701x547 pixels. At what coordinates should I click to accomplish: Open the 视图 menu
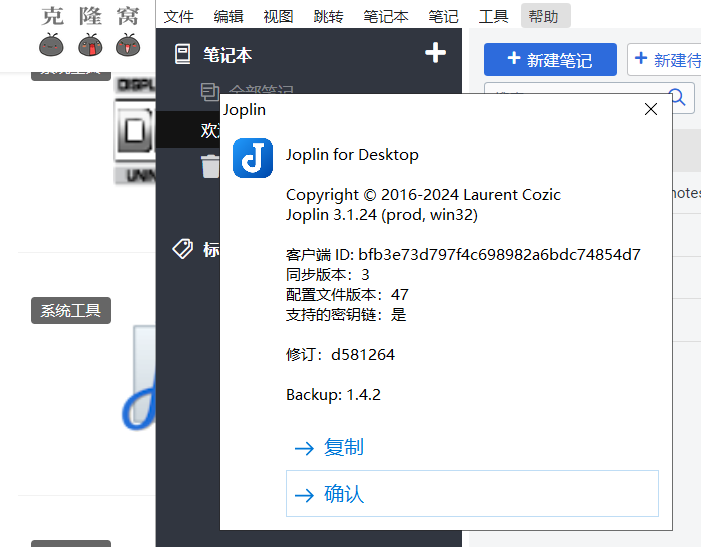tap(279, 17)
